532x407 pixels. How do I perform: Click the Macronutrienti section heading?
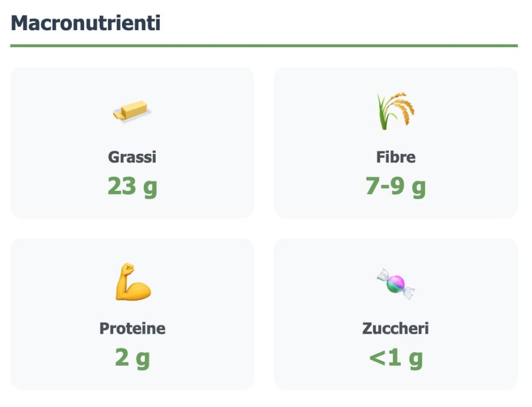click(86, 23)
